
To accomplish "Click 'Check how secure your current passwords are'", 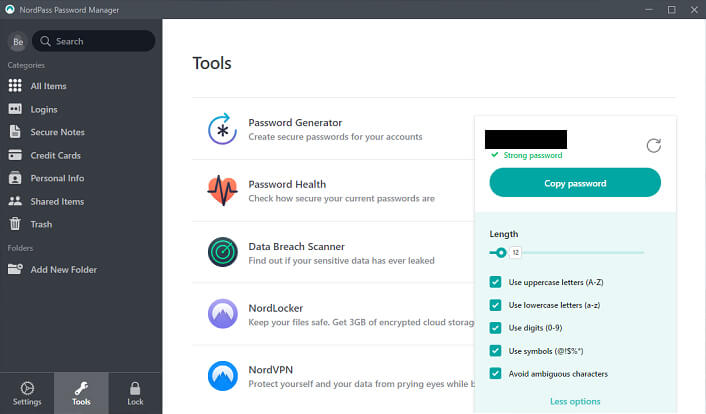I will 342,198.
